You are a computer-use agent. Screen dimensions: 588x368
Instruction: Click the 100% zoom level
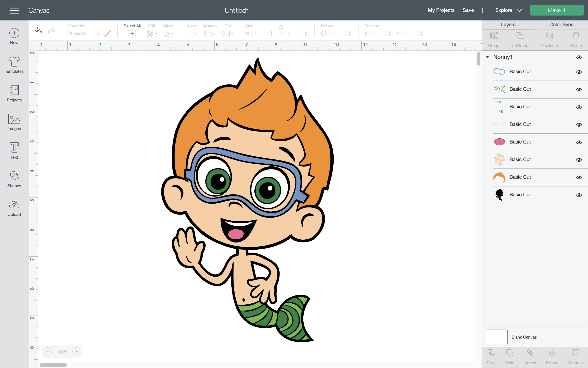62,352
